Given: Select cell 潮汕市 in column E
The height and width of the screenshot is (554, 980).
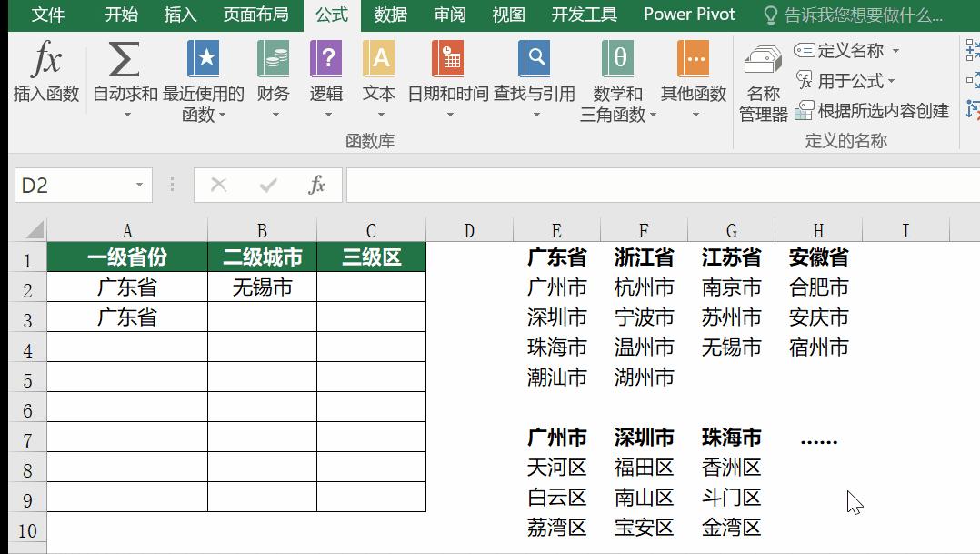Looking at the screenshot, I should point(556,377).
